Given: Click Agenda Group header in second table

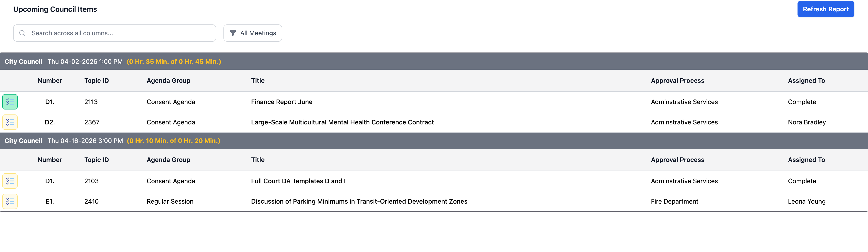Looking at the screenshot, I should pos(168,160).
